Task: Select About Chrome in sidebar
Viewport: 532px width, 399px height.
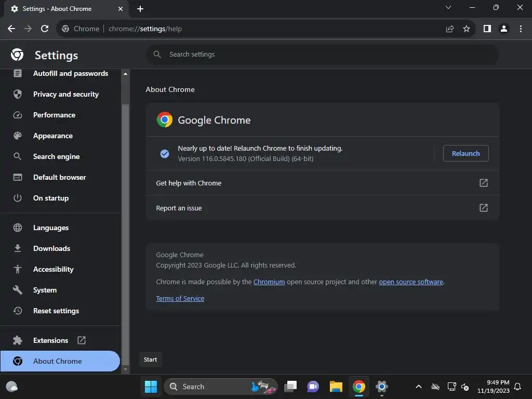Action: tap(60, 361)
